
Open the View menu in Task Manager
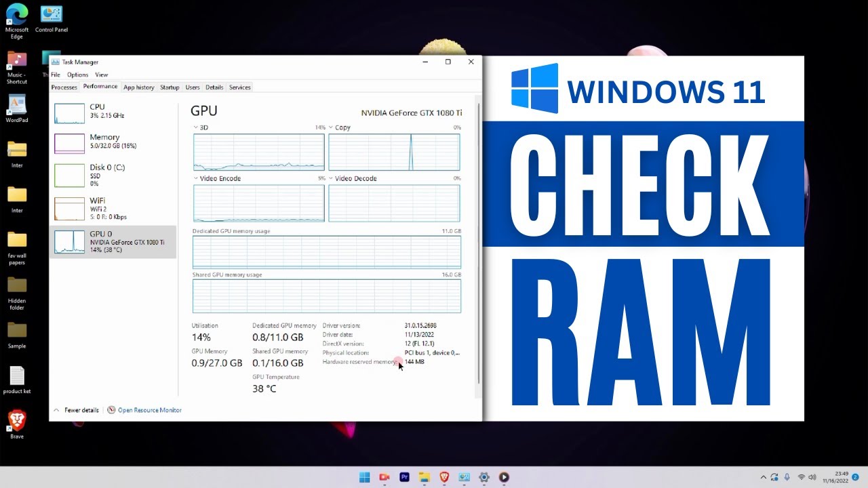click(x=101, y=75)
